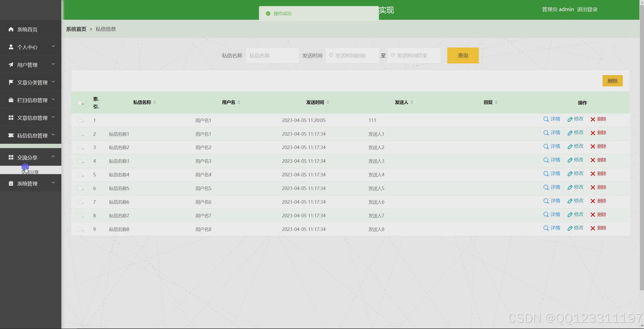Toggle the select-all checkbox in table header

[x=80, y=103]
